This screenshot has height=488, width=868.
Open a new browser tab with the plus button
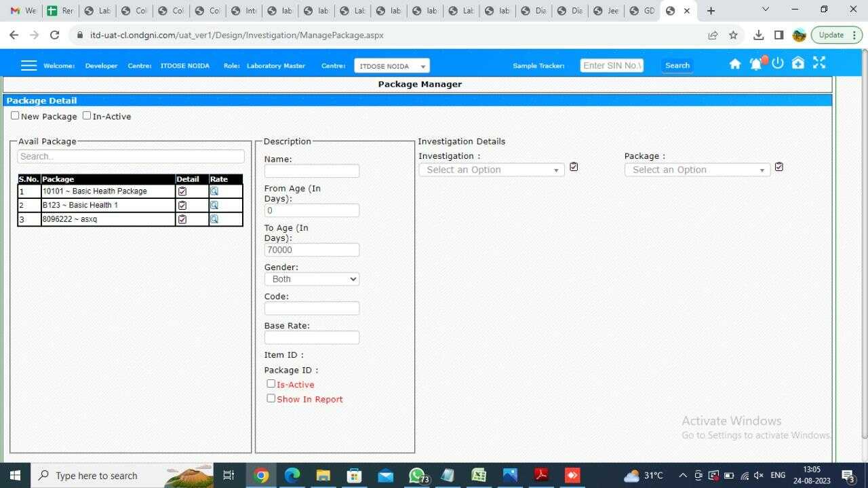(x=711, y=10)
